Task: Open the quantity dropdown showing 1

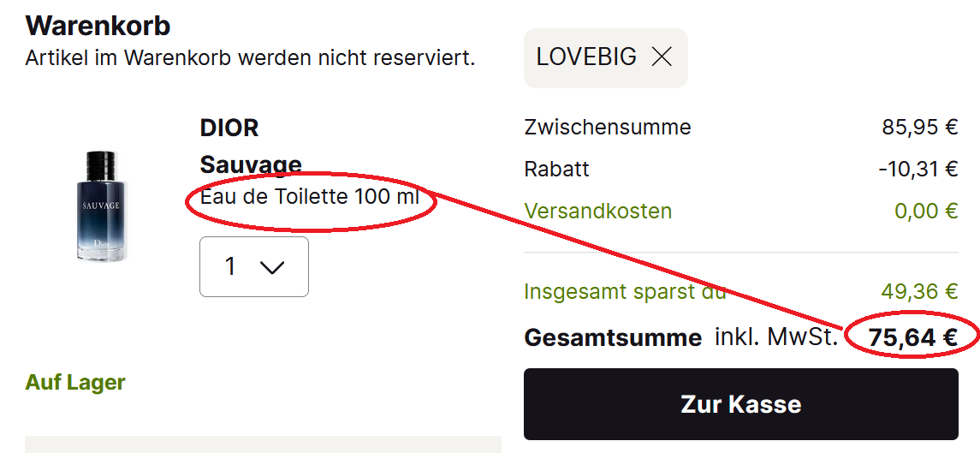Action: (x=253, y=266)
